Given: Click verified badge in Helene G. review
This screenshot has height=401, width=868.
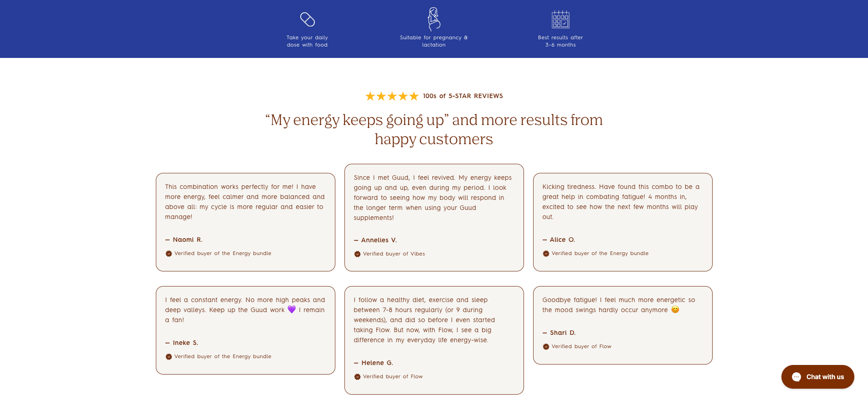Looking at the screenshot, I should [357, 377].
